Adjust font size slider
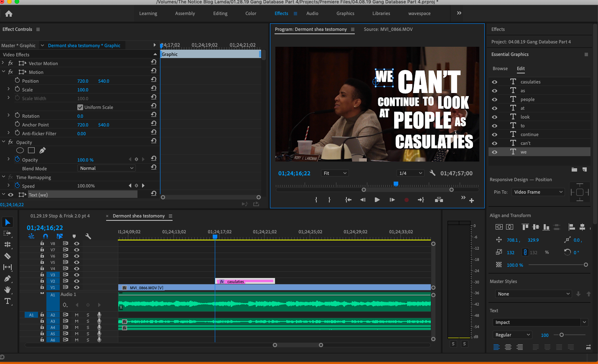Screen dimensions: 598x364 (562, 335)
